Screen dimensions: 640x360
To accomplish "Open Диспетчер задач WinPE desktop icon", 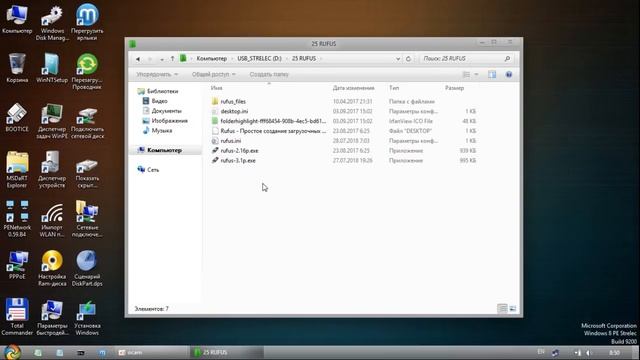I will click(x=52, y=121).
